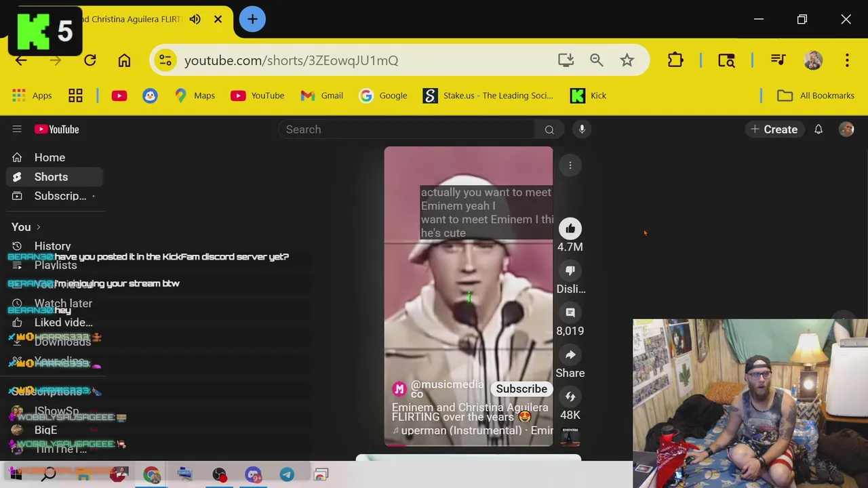Viewport: 868px width, 488px height.
Task: View site information icon in address bar
Action: point(165,60)
